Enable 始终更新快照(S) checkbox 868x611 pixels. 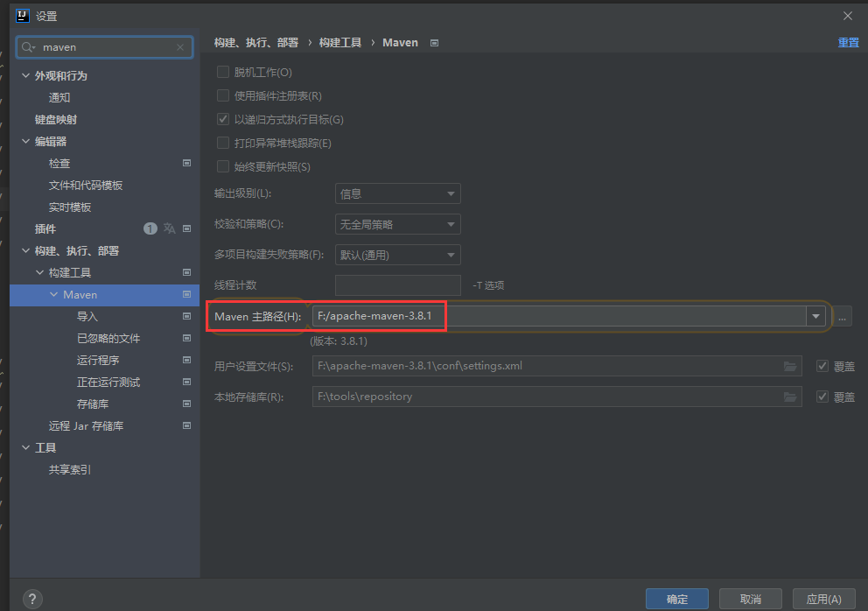[x=223, y=166]
